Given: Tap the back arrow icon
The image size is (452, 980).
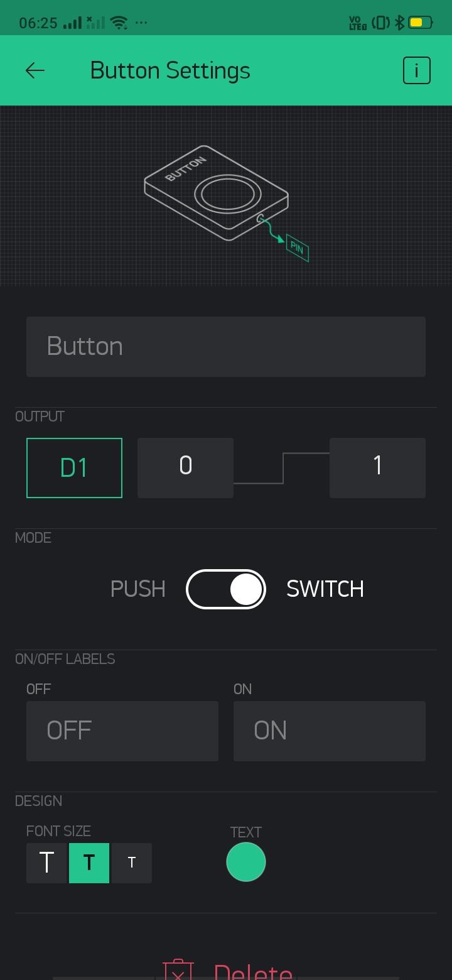Looking at the screenshot, I should 35,70.
